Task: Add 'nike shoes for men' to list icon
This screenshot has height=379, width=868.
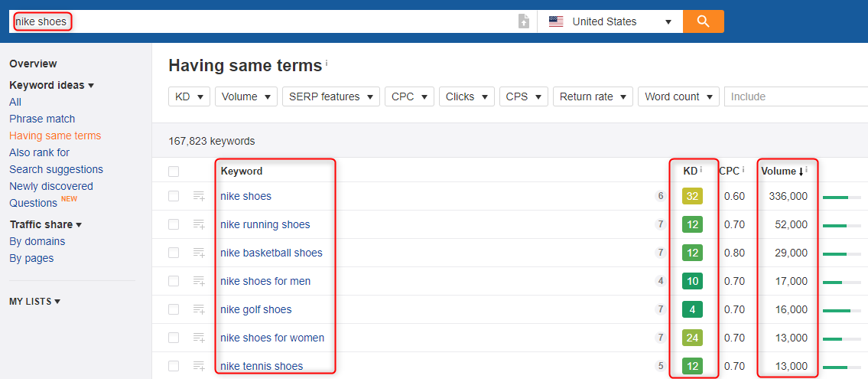Action: coord(199,281)
